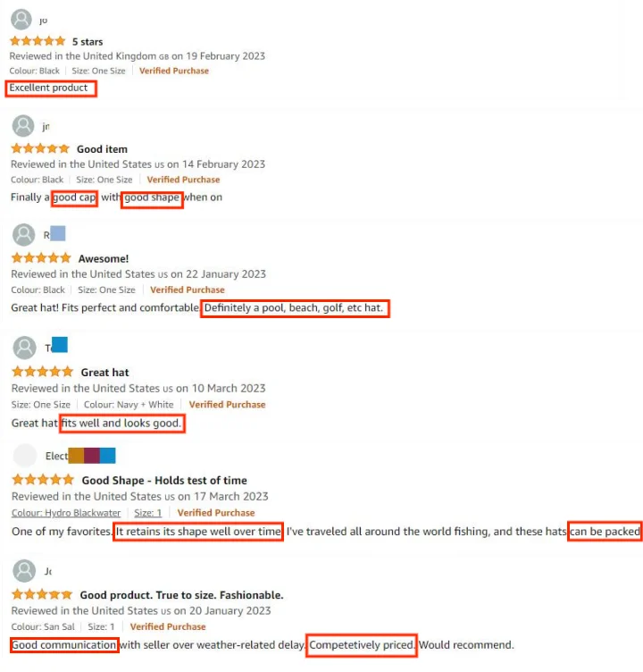
Task: Click the 'Awesome!' review heading
Action: [104, 258]
